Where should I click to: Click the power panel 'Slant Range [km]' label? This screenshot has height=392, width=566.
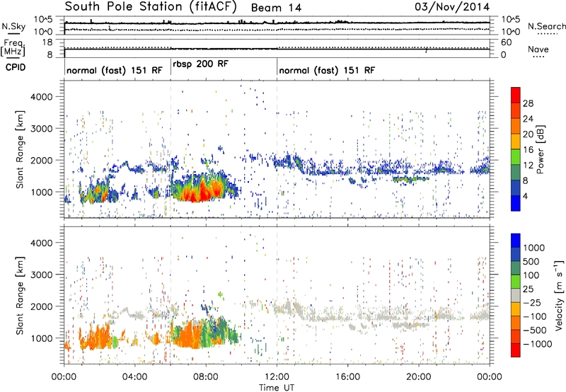(20, 149)
